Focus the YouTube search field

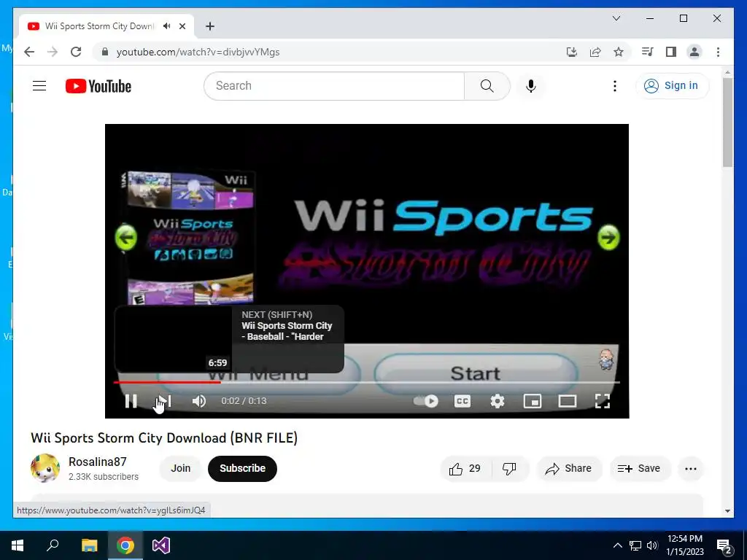point(334,86)
